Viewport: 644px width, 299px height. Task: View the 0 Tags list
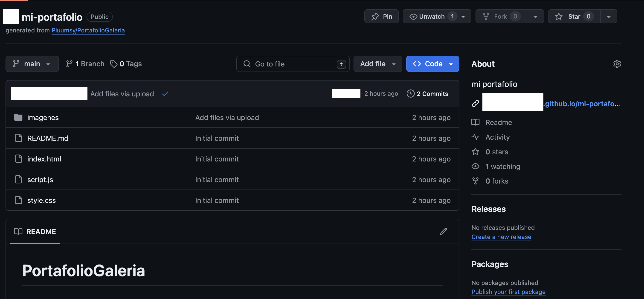[x=126, y=64]
